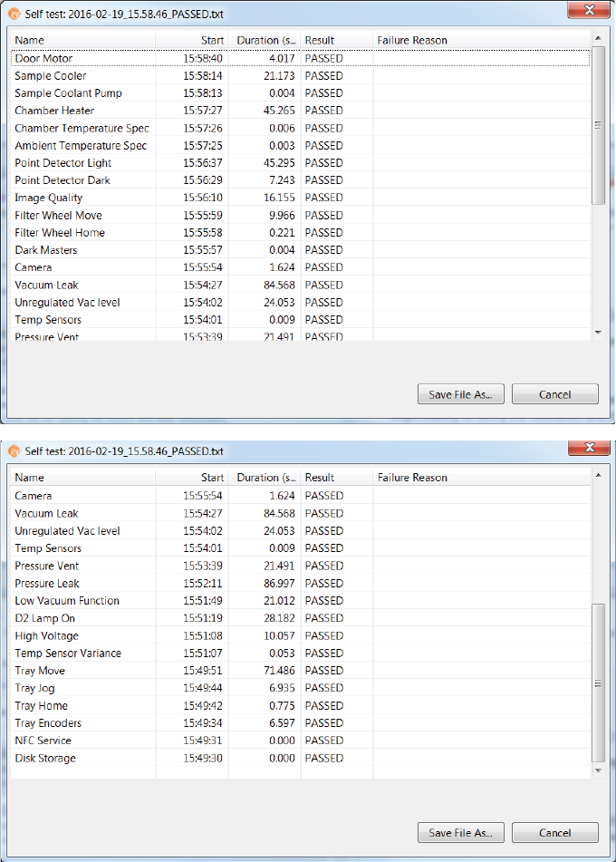Select the Filter Wheel Home row
Image resolution: width=616 pixels, height=862 pixels.
(x=300, y=233)
